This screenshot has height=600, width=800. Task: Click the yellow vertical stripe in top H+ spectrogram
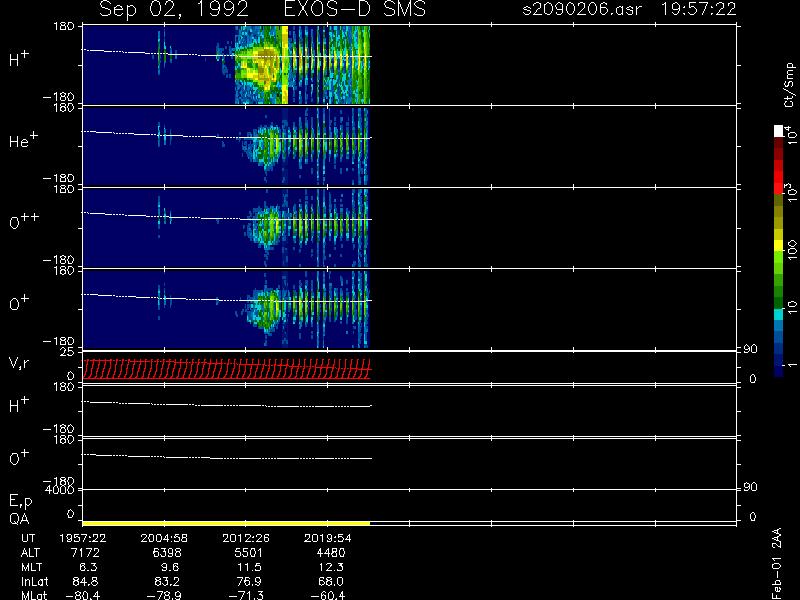point(285,65)
